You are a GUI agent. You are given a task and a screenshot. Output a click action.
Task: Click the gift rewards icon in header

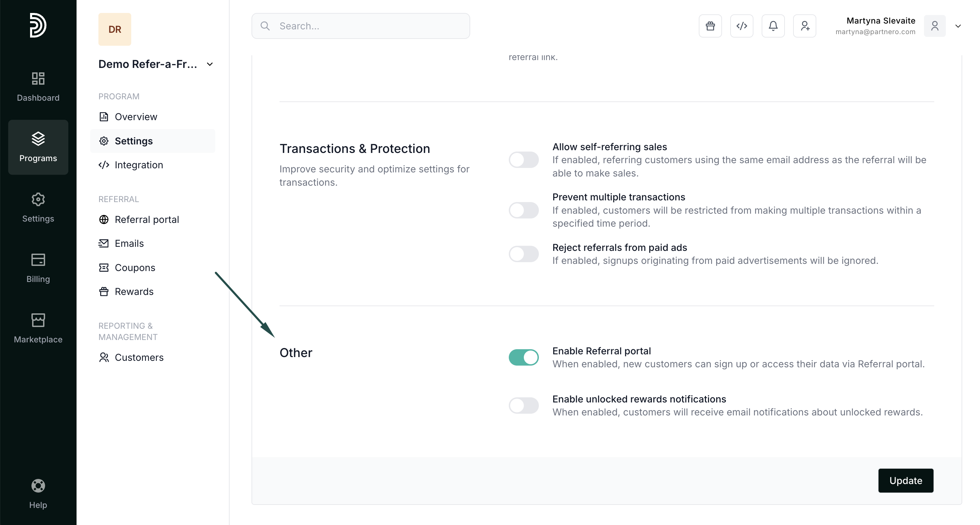pos(710,26)
